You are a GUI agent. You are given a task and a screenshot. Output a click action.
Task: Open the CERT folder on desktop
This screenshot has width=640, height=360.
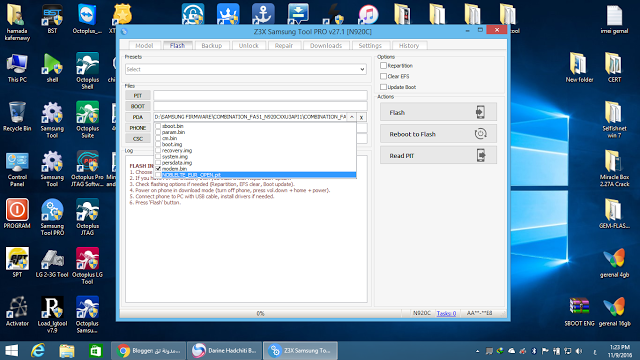click(x=614, y=68)
